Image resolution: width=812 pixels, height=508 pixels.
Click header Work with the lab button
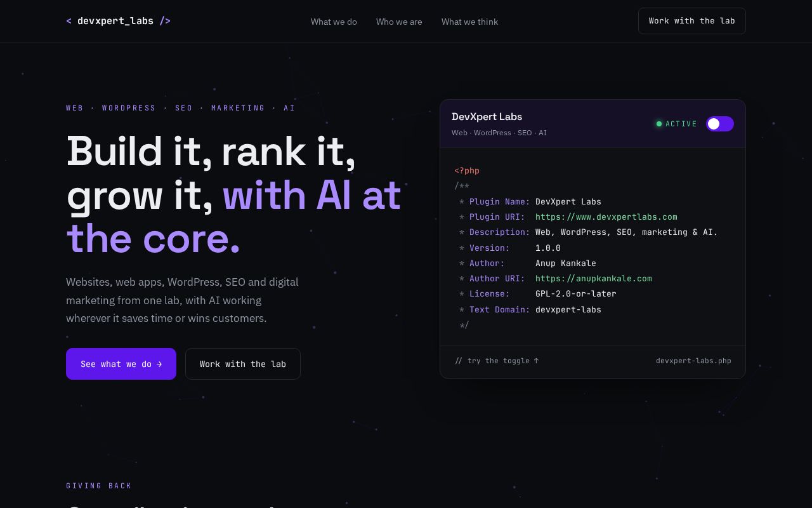pyautogui.click(x=691, y=21)
